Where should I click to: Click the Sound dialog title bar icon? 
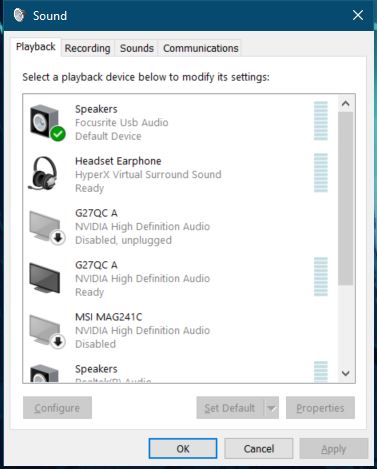19,15
